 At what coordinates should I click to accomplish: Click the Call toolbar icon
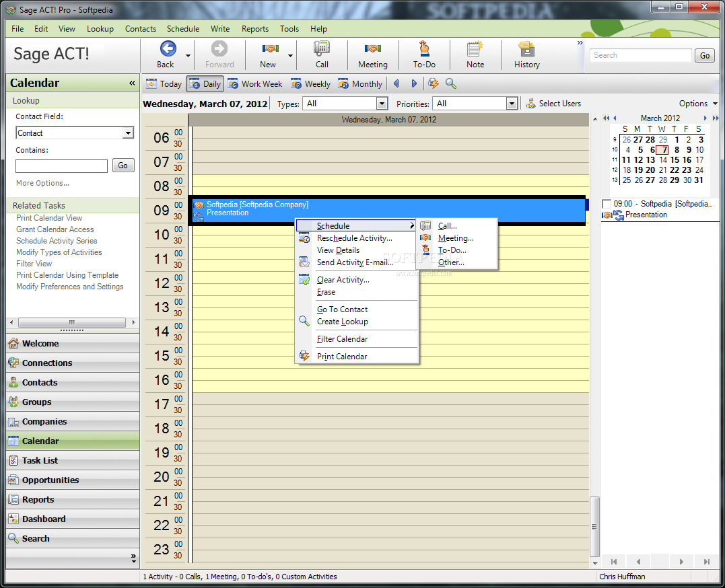click(322, 48)
